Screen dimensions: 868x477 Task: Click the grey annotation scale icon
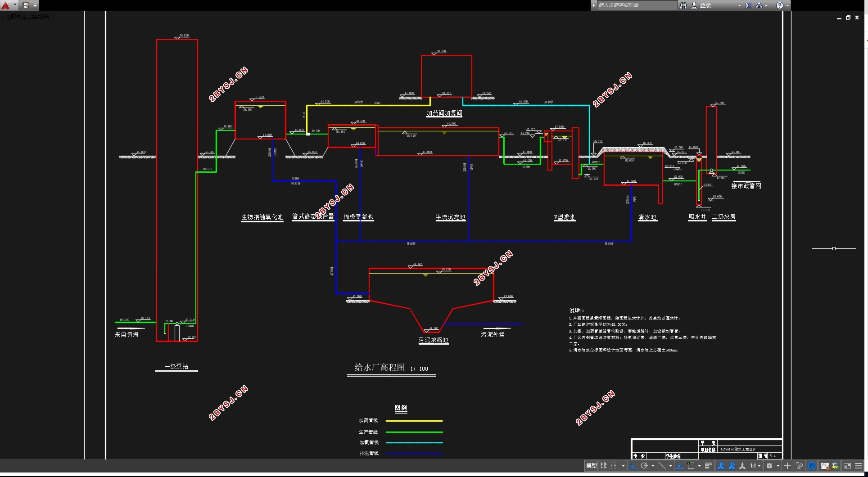pos(742,466)
